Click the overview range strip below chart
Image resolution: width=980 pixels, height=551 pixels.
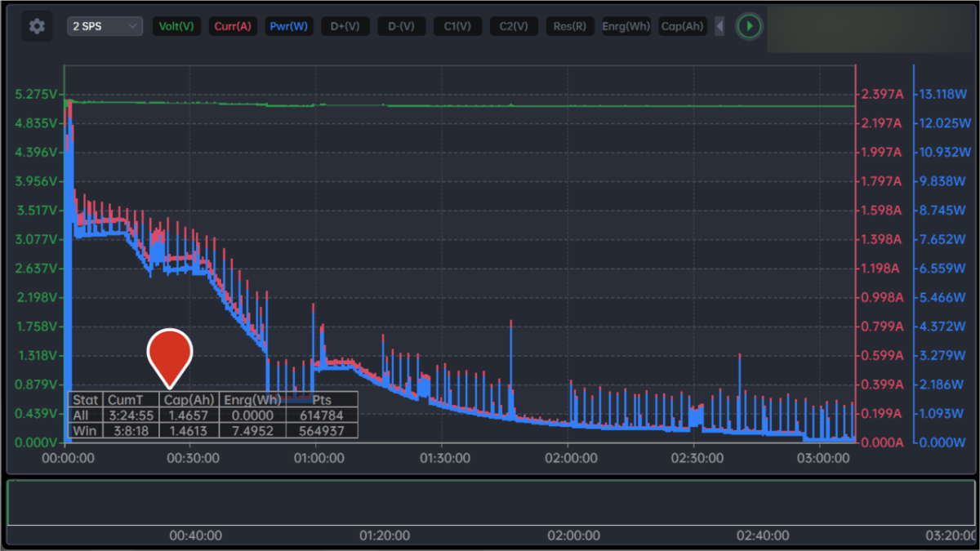[490, 502]
